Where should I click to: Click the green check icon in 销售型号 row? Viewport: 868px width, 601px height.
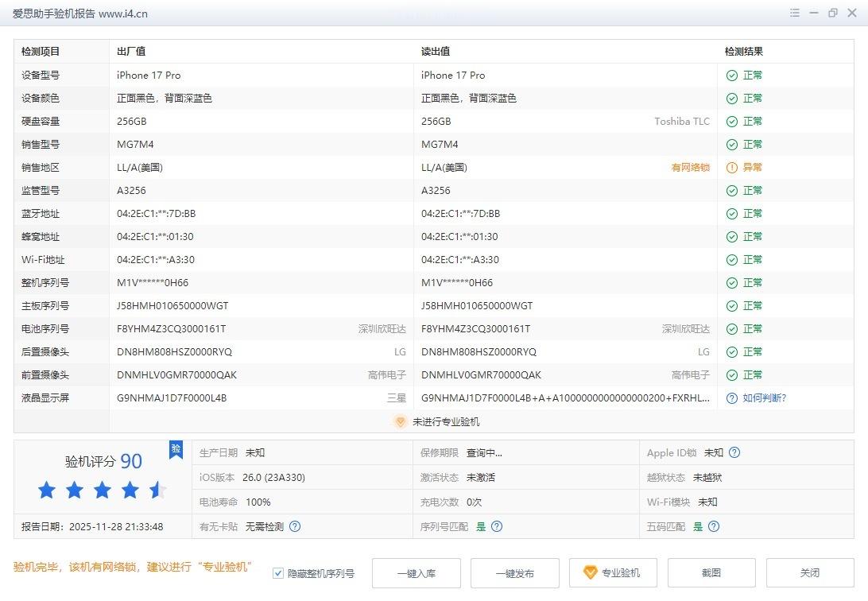[732, 145]
